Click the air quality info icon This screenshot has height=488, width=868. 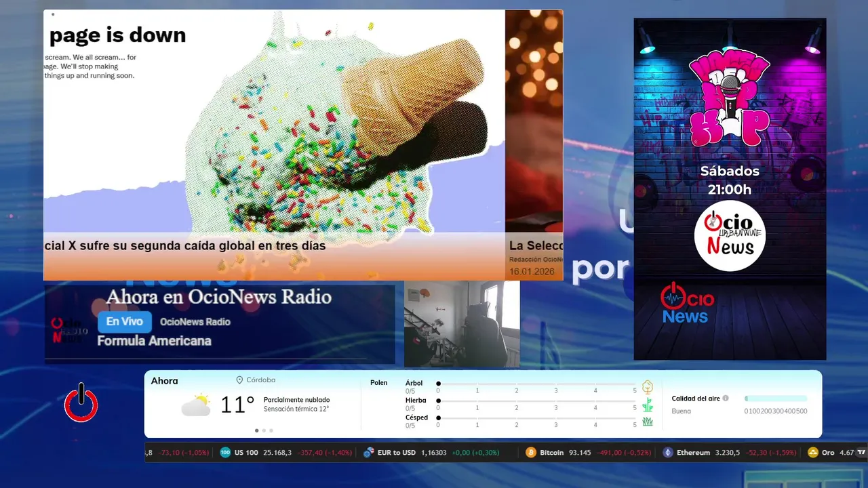726,399
